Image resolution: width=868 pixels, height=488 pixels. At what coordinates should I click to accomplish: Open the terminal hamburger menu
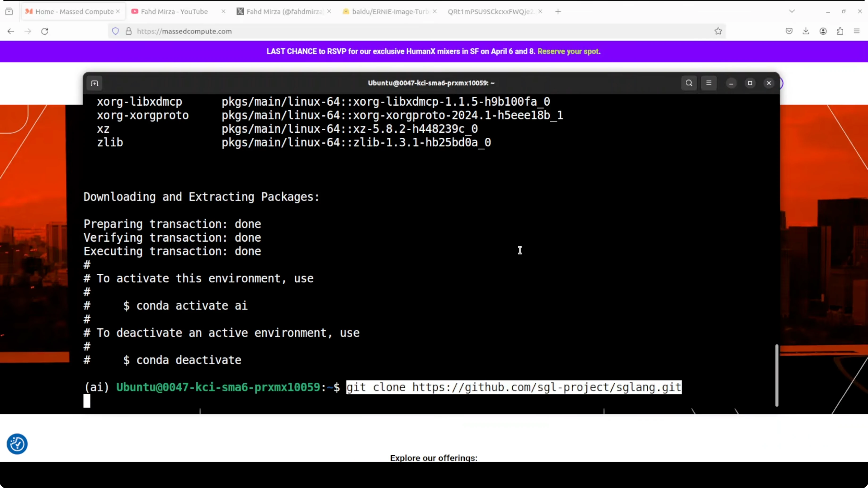coord(709,83)
